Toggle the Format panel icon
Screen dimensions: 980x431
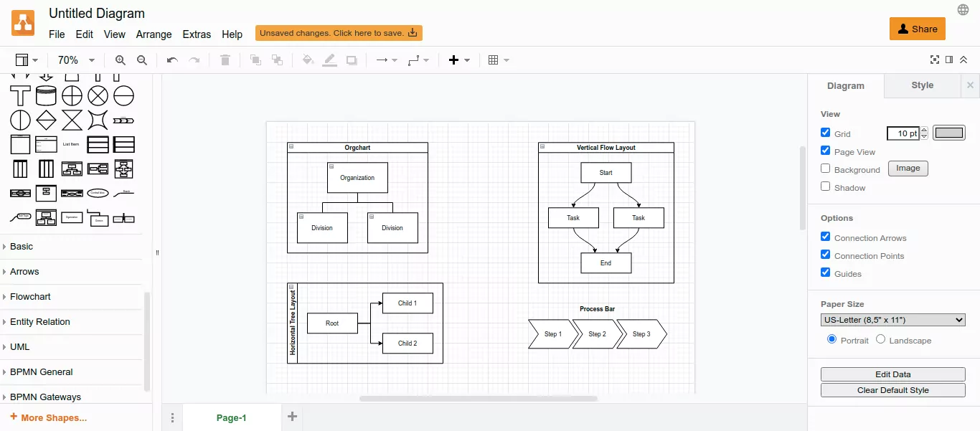tap(949, 60)
